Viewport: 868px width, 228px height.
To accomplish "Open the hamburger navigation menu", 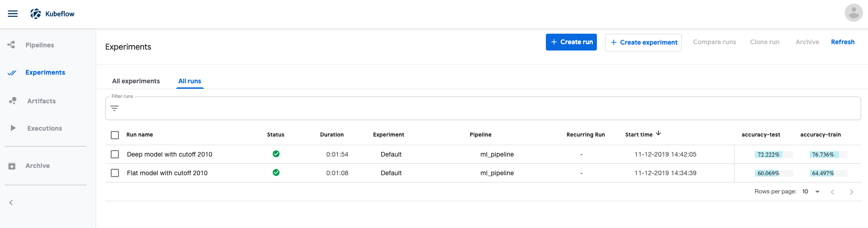I will [13, 14].
